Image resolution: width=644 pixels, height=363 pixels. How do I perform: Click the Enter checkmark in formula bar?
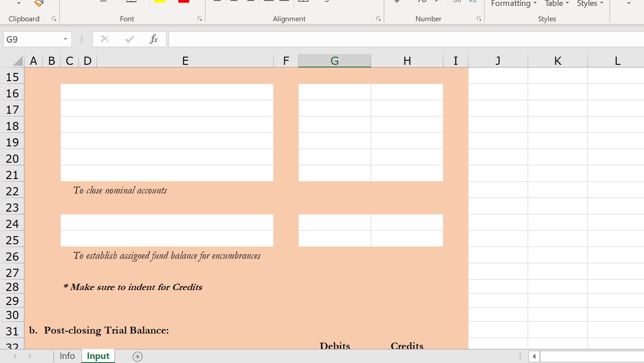(129, 39)
